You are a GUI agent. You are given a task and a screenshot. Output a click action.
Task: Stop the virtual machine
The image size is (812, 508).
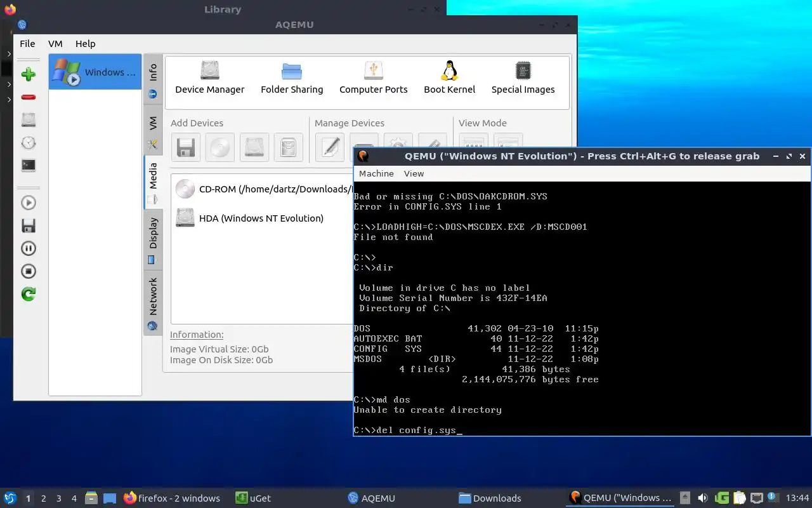(29, 271)
